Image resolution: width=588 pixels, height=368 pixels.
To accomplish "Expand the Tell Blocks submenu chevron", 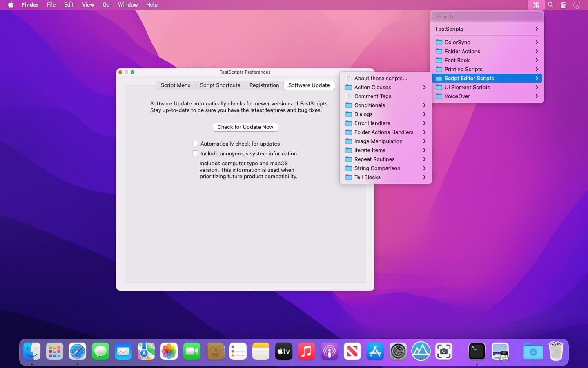I will point(424,177).
